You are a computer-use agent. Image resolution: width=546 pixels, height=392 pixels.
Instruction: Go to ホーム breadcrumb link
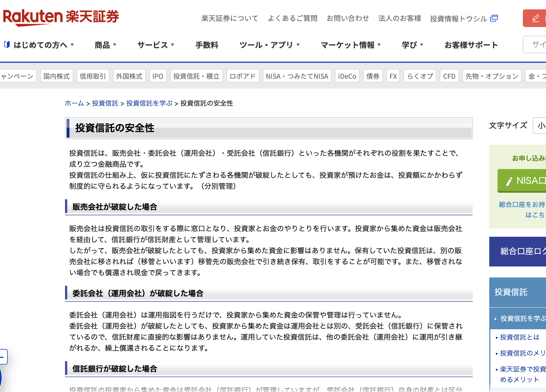74,103
